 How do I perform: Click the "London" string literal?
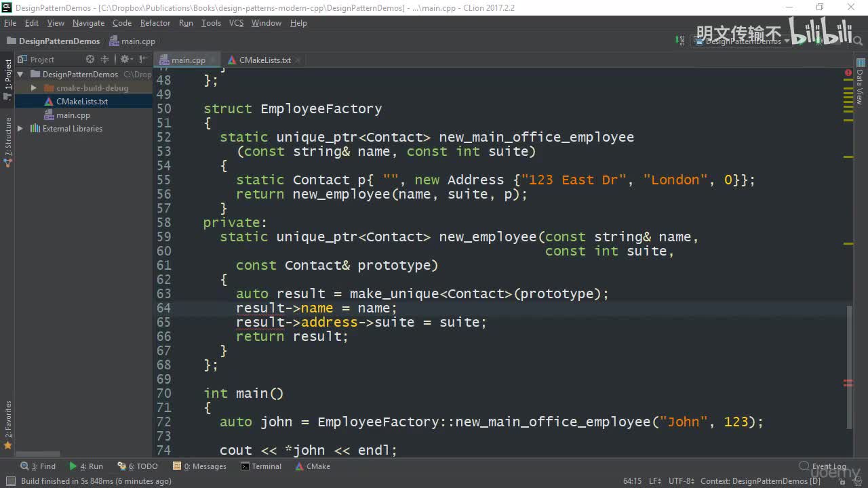coord(675,180)
